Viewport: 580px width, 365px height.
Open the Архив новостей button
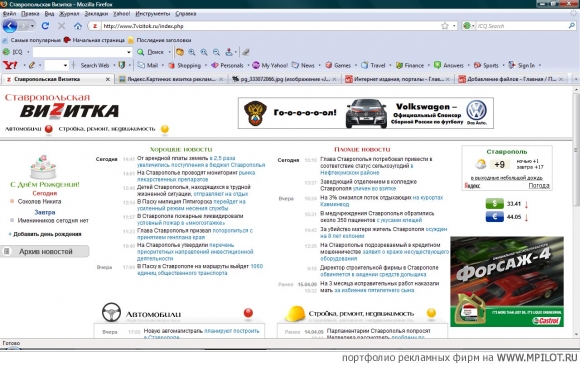45,251
